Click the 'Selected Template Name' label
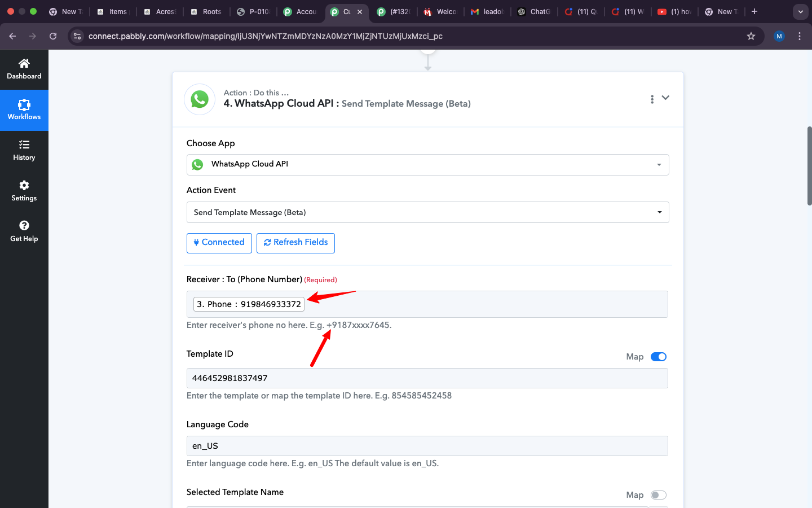Screen dimensions: 812x508 click(235, 492)
